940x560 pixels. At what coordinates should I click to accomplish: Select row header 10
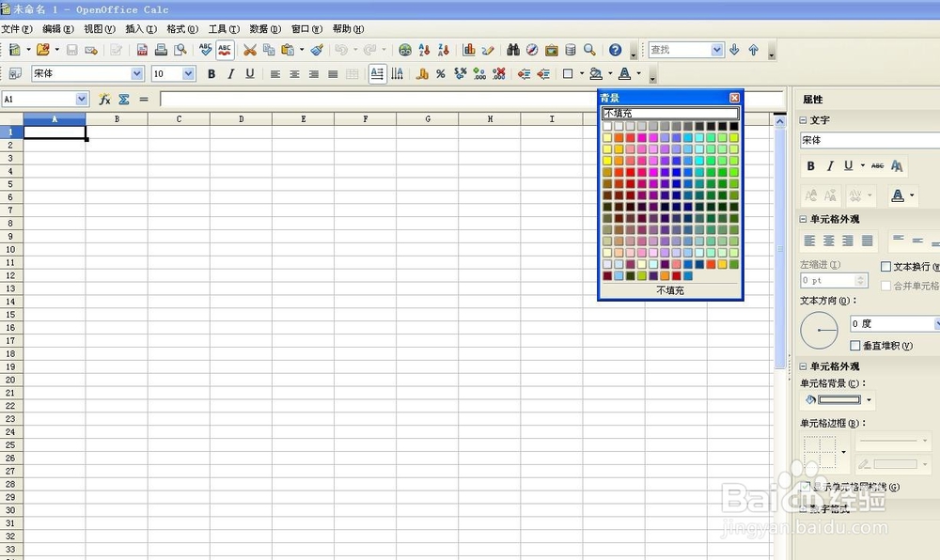click(10, 249)
